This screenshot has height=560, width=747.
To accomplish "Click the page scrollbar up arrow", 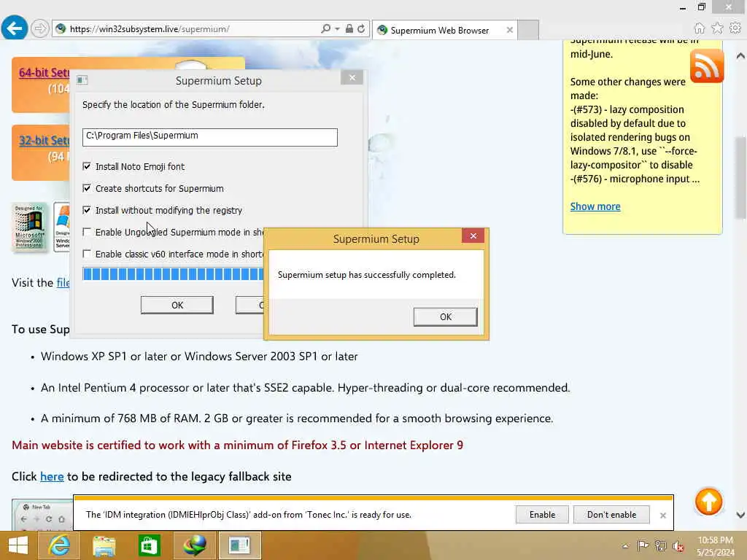I will click(740, 55).
